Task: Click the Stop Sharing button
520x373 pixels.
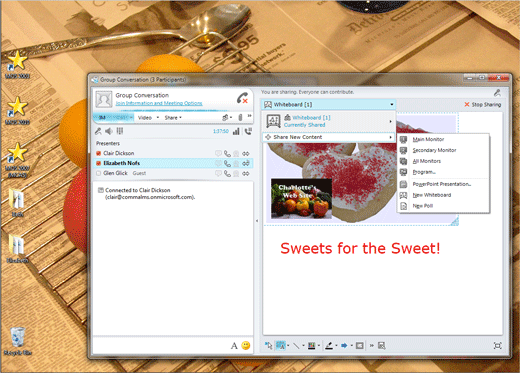Action: (x=483, y=105)
